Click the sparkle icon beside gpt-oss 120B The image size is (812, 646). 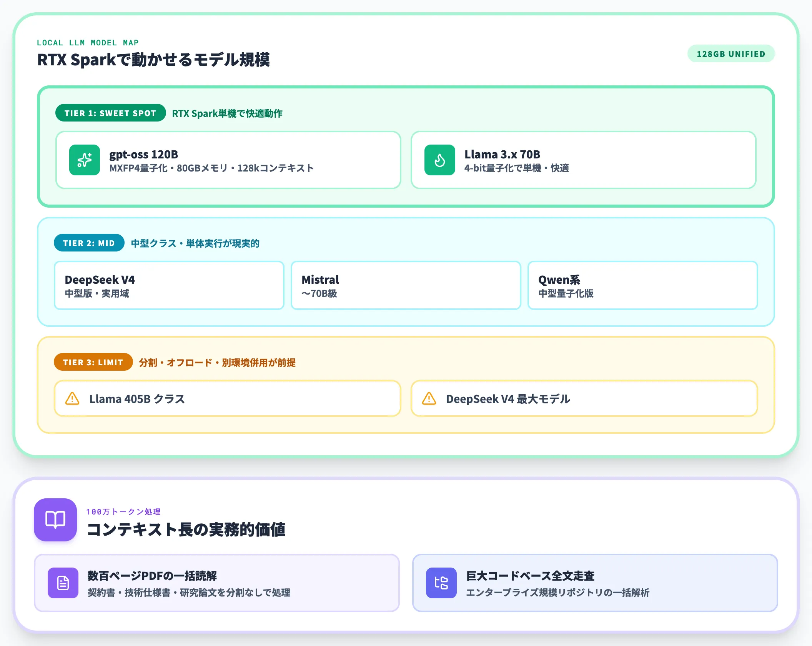click(85, 160)
